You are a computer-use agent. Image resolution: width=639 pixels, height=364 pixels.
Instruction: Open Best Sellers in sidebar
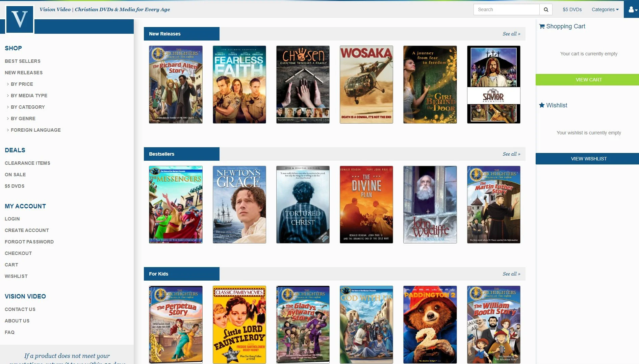[x=23, y=61]
